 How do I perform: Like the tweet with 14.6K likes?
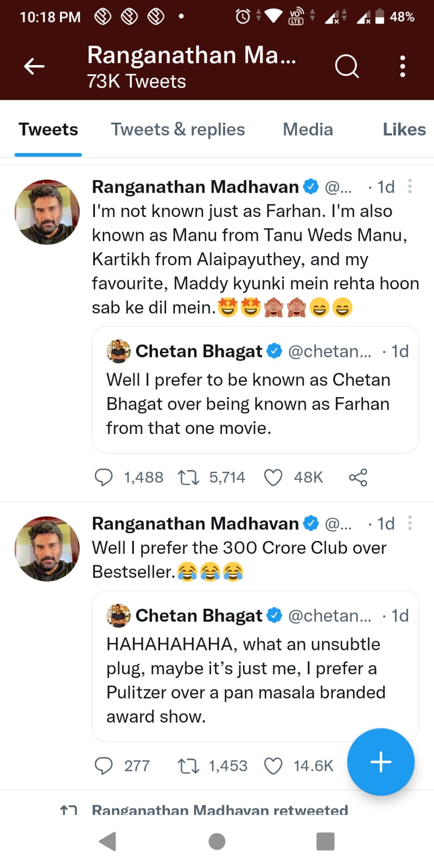click(273, 765)
